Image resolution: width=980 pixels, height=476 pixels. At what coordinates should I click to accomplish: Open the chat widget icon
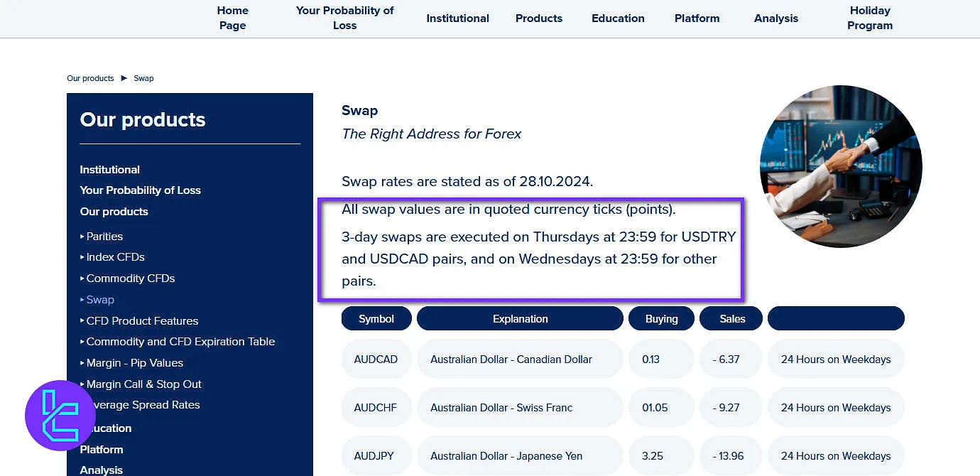[60, 416]
